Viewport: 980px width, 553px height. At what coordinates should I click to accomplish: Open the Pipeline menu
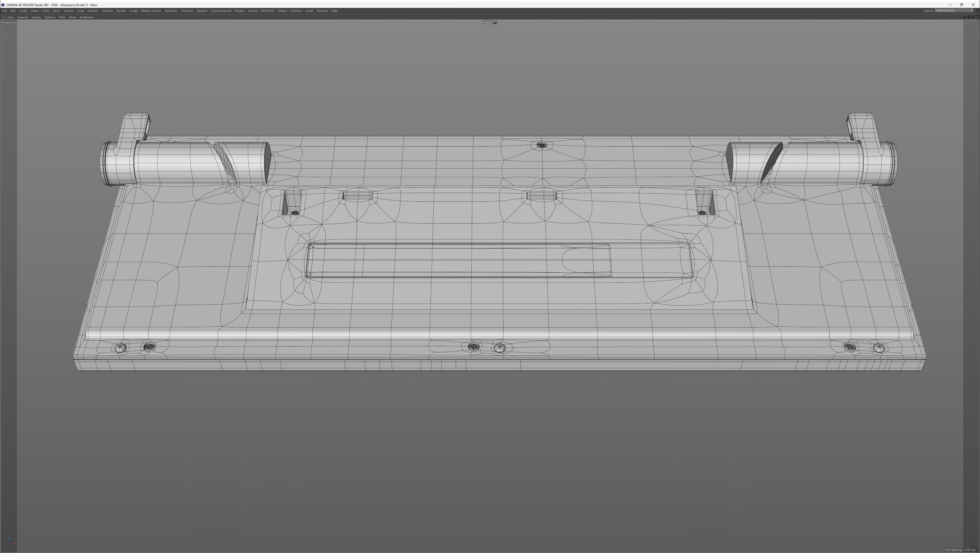point(202,11)
